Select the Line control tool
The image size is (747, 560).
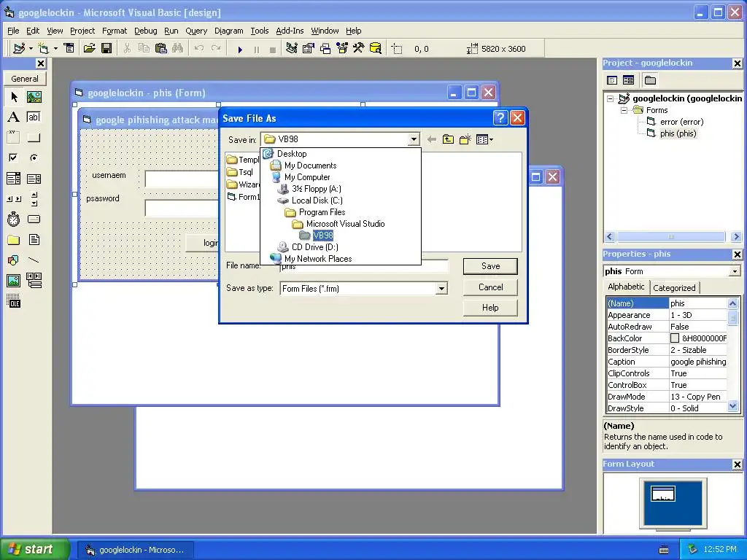pyautogui.click(x=34, y=260)
